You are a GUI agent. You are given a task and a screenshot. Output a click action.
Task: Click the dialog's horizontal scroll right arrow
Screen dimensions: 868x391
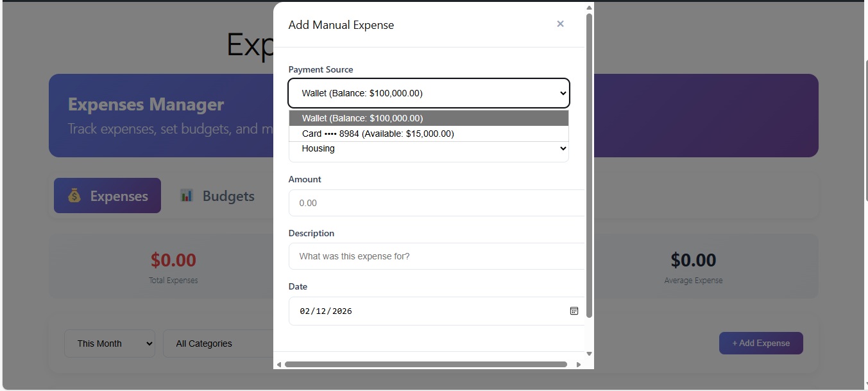click(578, 365)
